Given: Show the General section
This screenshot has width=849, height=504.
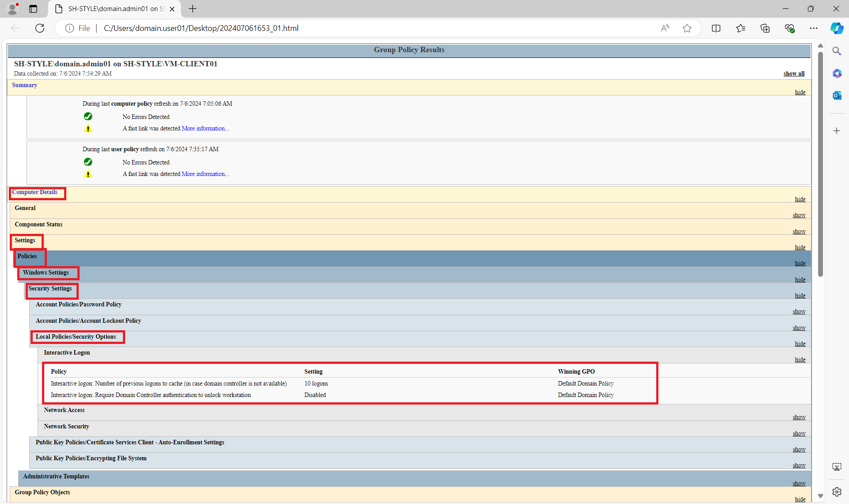Looking at the screenshot, I should point(799,215).
